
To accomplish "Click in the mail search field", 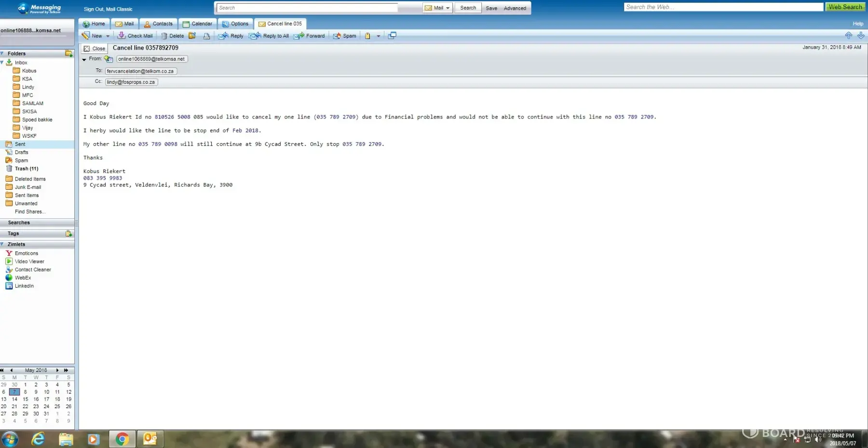I will click(307, 8).
